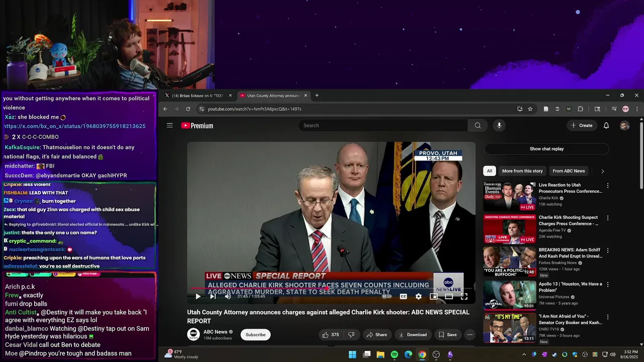Start voice search with microphone
This screenshot has height=362, width=644.
(x=499, y=125)
